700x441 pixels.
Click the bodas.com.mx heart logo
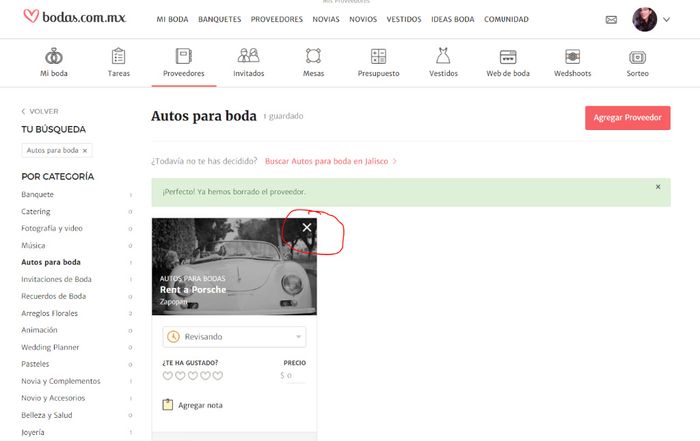[x=75, y=17]
